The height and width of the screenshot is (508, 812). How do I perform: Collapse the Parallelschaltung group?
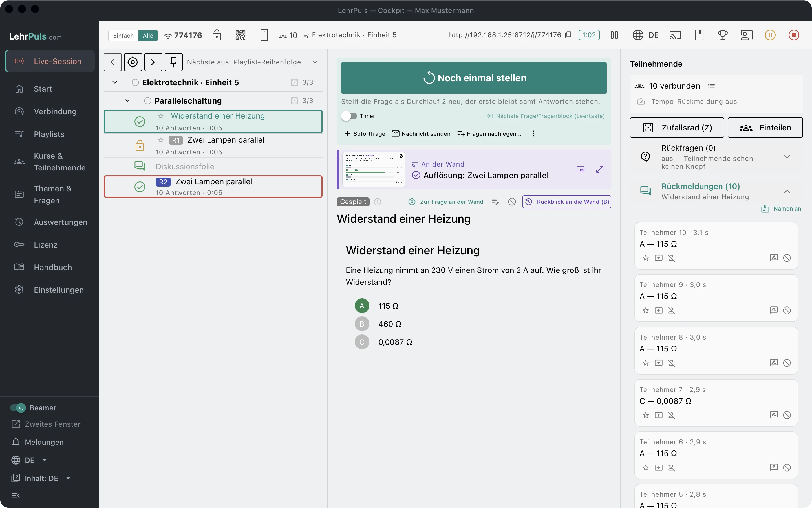click(127, 101)
